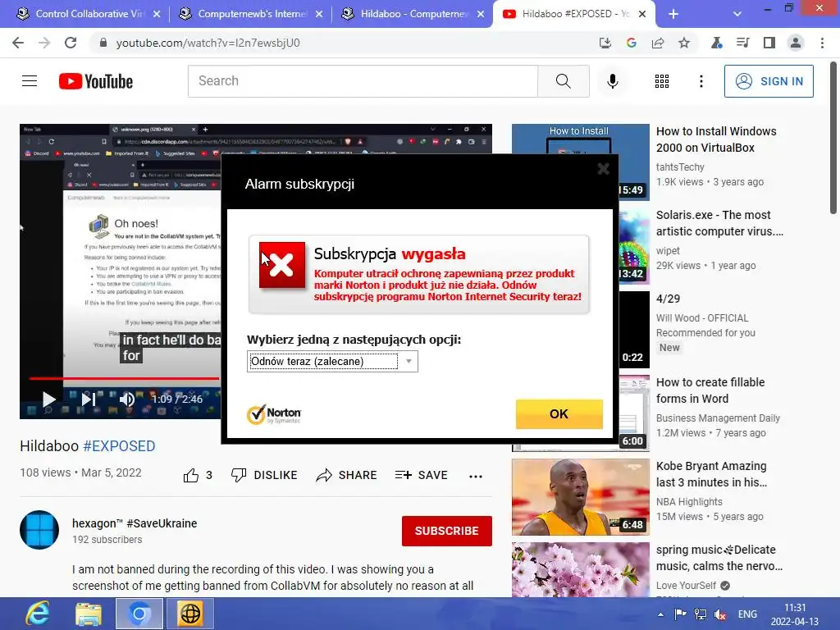840x630 pixels.
Task: Open a new tab with plus button
Action: [673, 14]
